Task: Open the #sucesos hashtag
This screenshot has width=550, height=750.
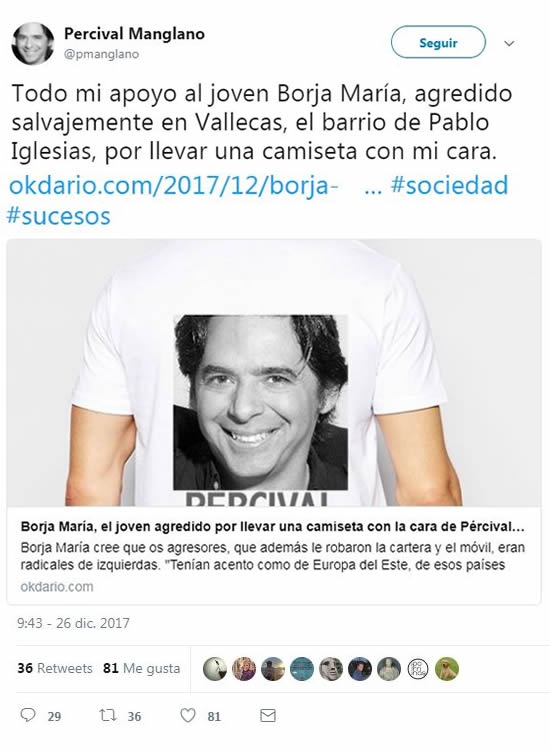Action: [58, 216]
